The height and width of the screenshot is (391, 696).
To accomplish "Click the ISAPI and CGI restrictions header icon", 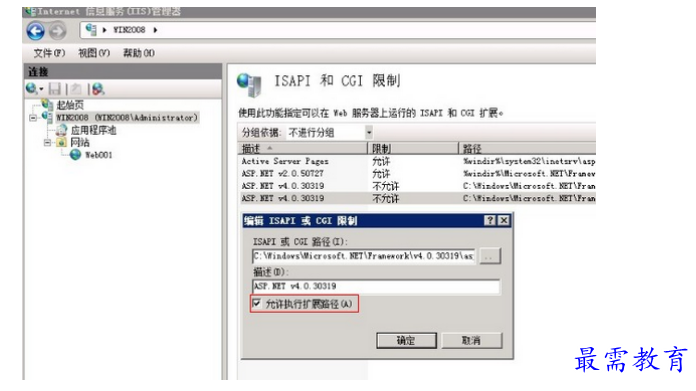I will click(249, 85).
